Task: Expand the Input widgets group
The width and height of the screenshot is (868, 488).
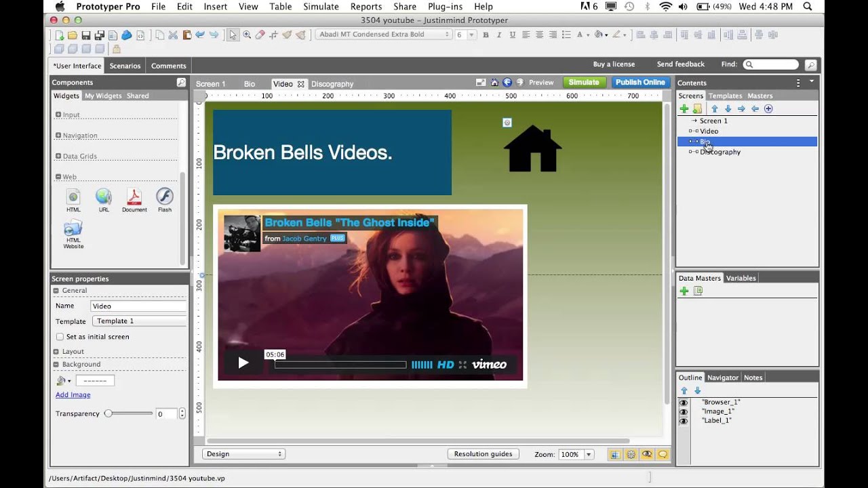Action: tap(58, 115)
